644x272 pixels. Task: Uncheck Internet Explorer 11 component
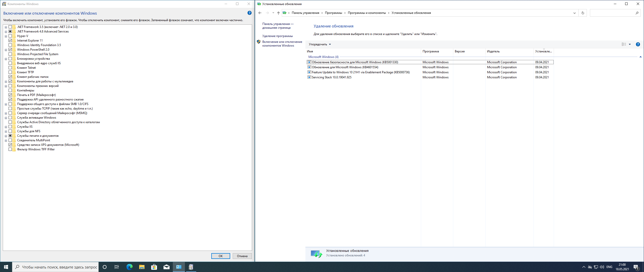click(10, 41)
